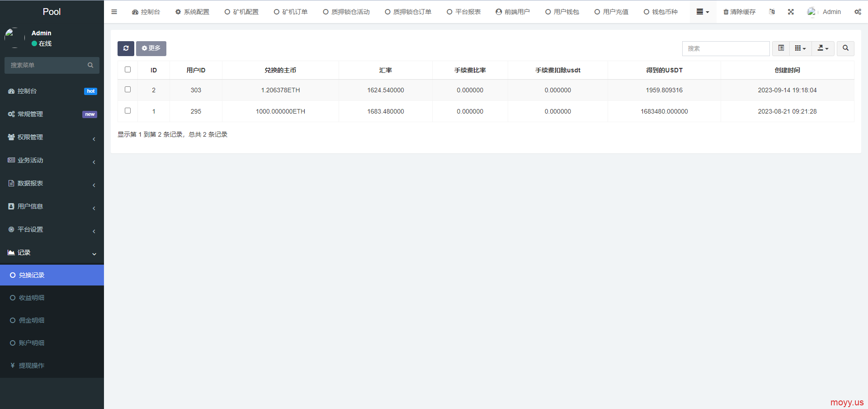Check the row with ID 1
The image size is (868, 409).
[127, 111]
